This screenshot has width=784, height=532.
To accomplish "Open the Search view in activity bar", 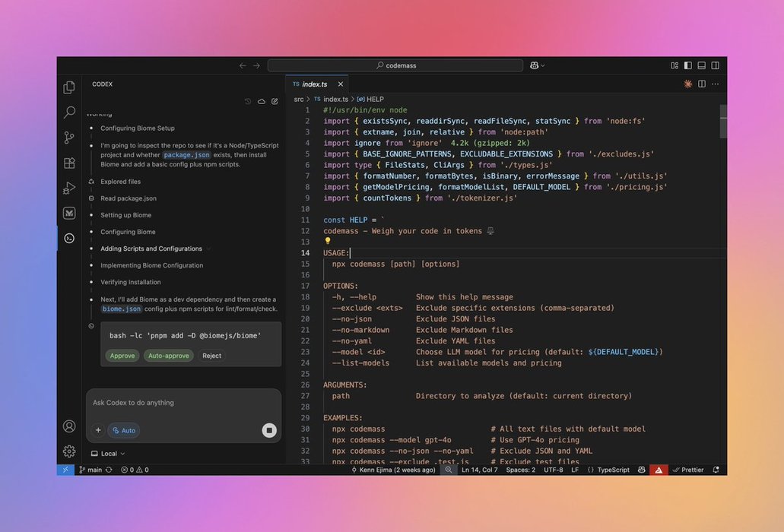I will (69, 112).
